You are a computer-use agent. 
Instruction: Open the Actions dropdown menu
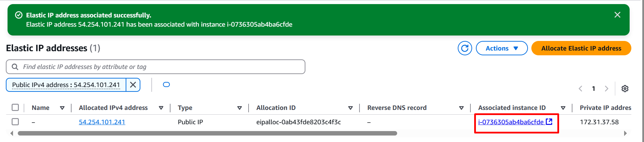coord(502,48)
